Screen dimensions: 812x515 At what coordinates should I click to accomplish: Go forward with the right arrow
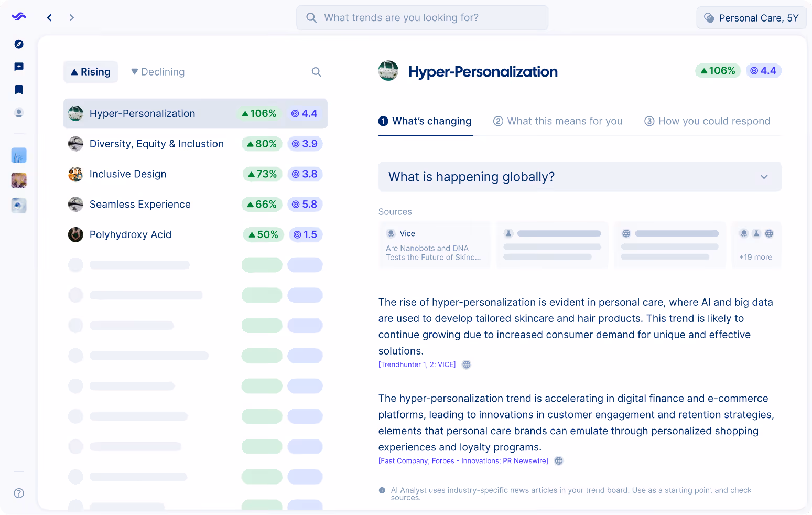pos(72,18)
